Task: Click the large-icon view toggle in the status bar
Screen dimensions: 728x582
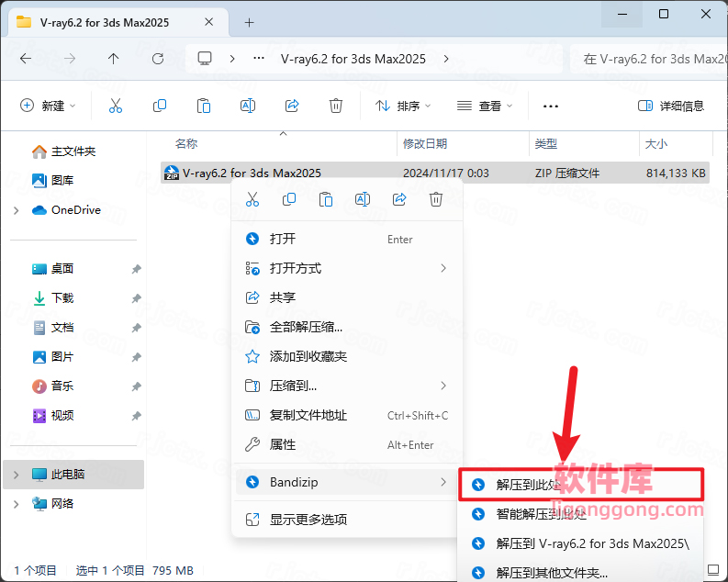Action: (x=713, y=569)
